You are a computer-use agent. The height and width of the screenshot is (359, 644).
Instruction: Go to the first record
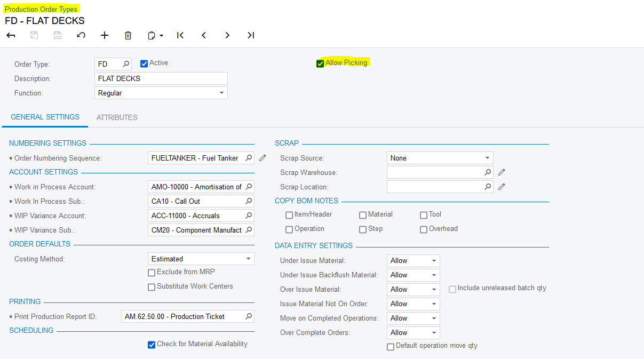(x=180, y=35)
